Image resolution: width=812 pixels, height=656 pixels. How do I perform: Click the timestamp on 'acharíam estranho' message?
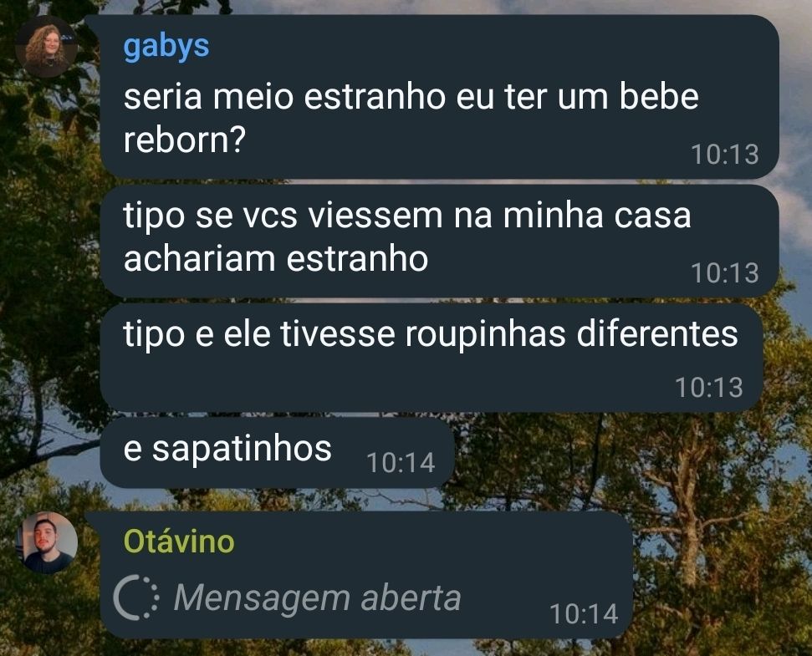[725, 272]
